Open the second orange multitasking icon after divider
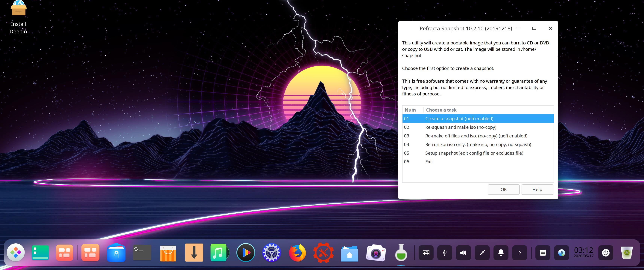Viewport: 644px width, 270px height. tap(90, 252)
